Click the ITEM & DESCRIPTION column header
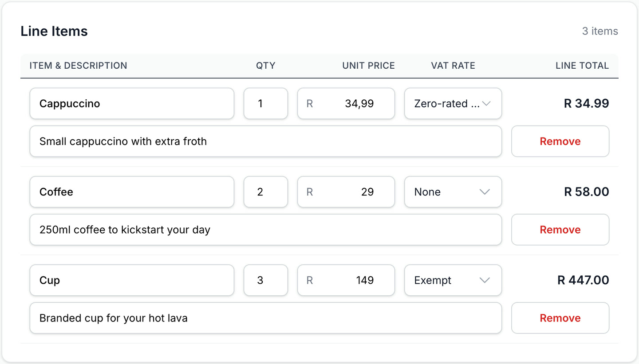Viewport: 639px width, 364px height. (x=78, y=65)
